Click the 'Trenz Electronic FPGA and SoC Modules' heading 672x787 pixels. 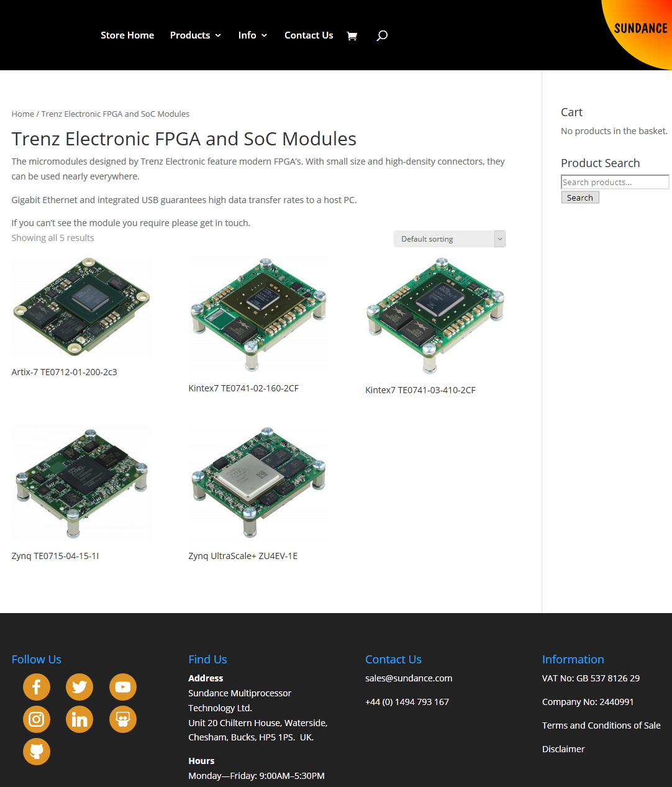point(184,139)
